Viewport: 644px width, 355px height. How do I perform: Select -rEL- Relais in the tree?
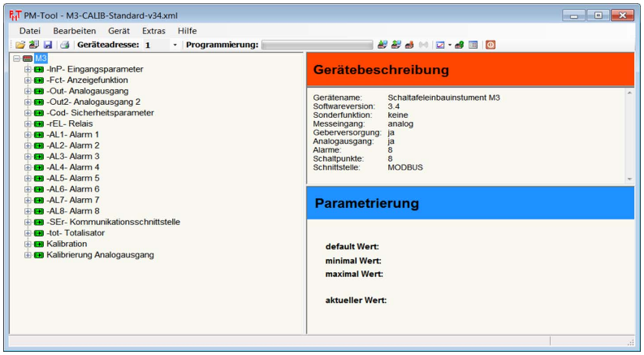69,123
